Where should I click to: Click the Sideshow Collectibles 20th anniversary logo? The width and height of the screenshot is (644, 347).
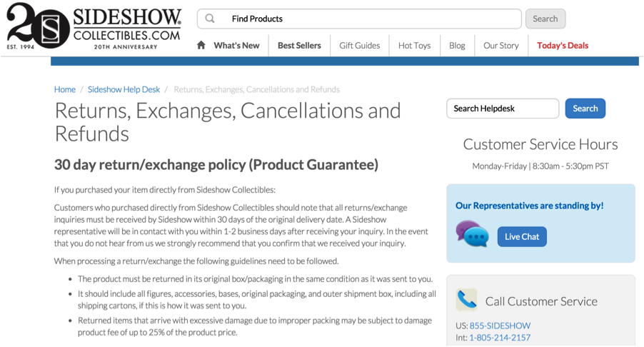point(94,26)
